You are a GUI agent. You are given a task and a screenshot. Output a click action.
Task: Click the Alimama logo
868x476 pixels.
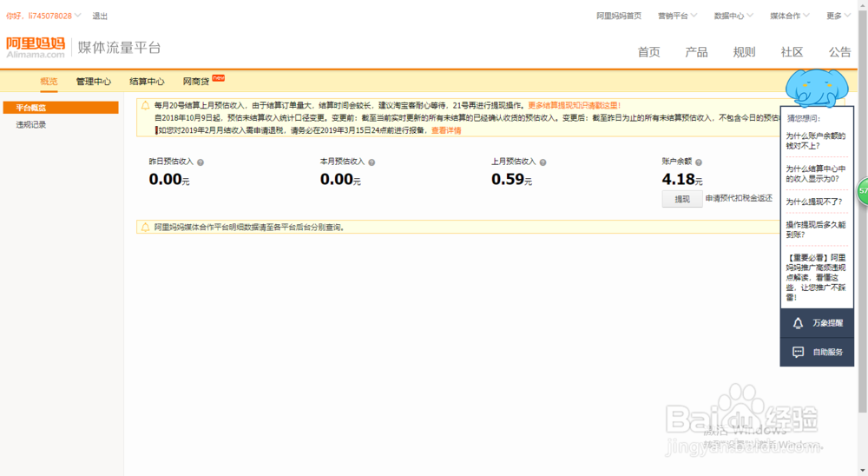36,48
